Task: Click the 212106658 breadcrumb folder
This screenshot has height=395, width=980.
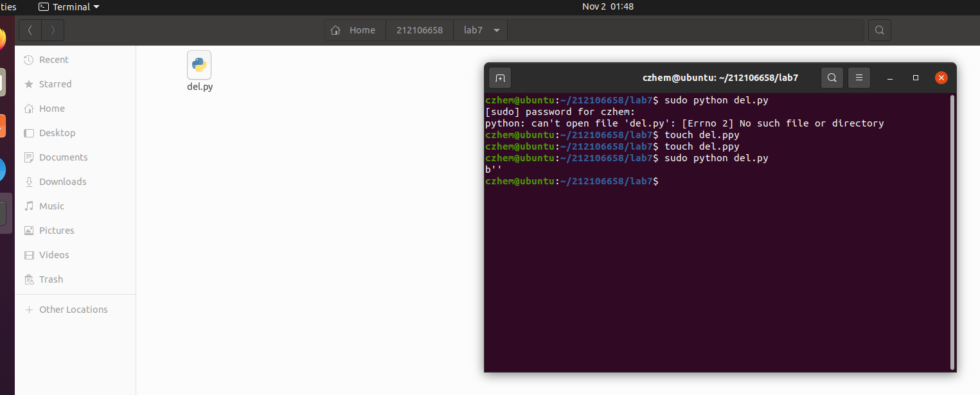Action: click(x=420, y=30)
